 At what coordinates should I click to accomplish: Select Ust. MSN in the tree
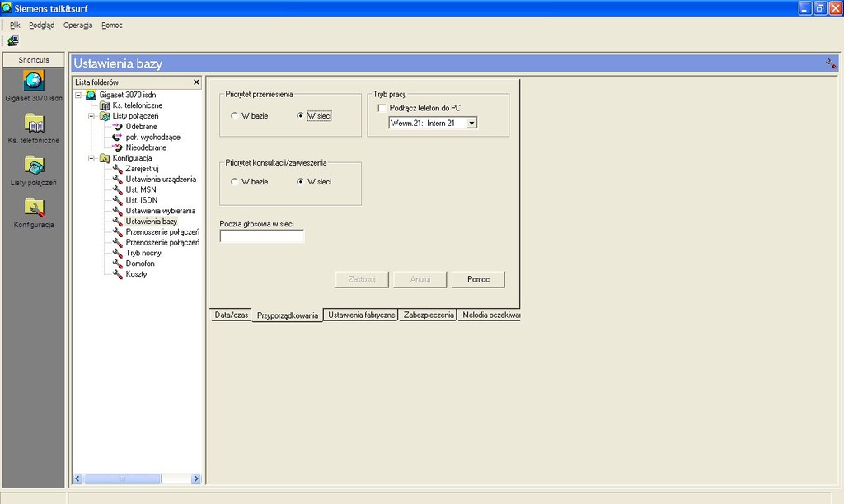coord(141,190)
